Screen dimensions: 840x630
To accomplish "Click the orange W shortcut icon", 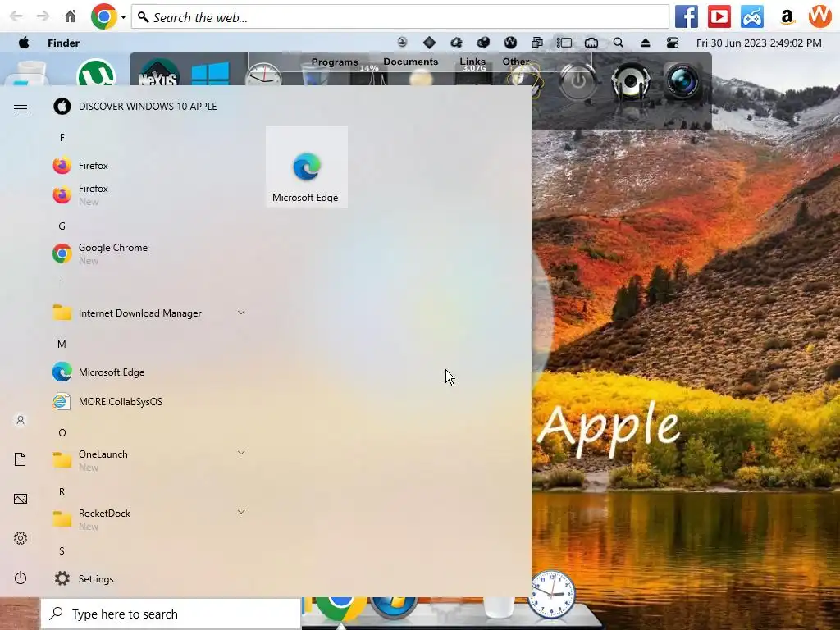I will 819,16.
